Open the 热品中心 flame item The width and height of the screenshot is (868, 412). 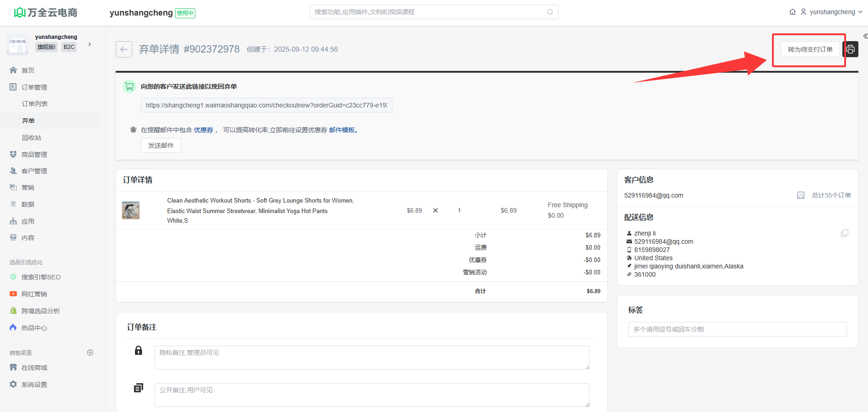pos(34,328)
